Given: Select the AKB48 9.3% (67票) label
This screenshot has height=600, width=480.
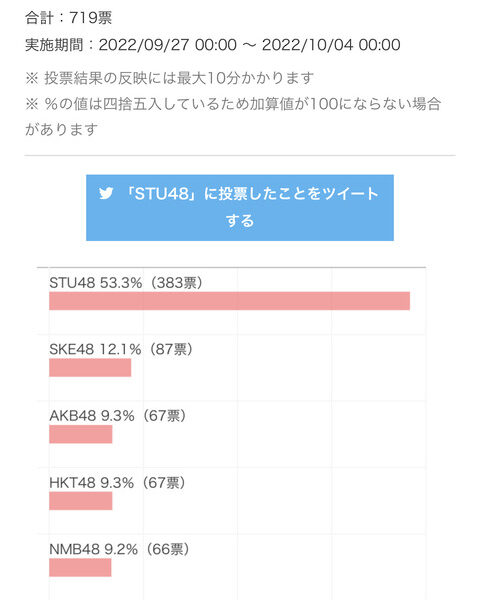Looking at the screenshot, I should (118, 416).
